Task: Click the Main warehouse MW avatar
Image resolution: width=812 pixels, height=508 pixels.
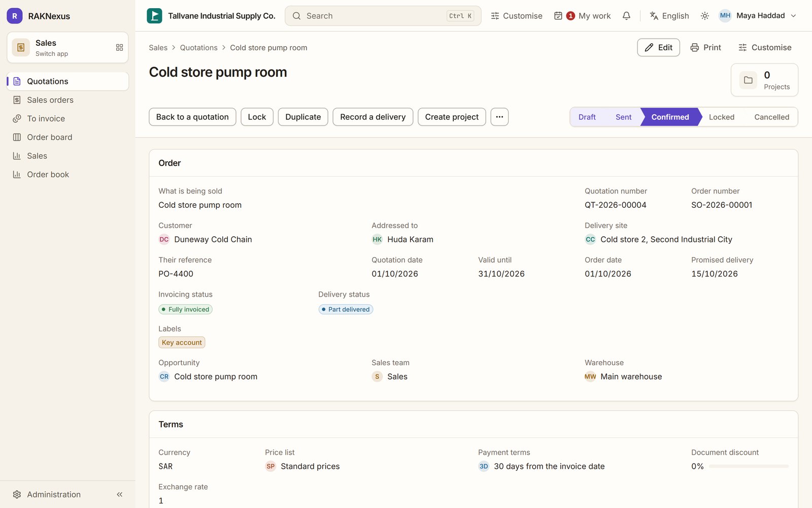Action: pos(590,376)
